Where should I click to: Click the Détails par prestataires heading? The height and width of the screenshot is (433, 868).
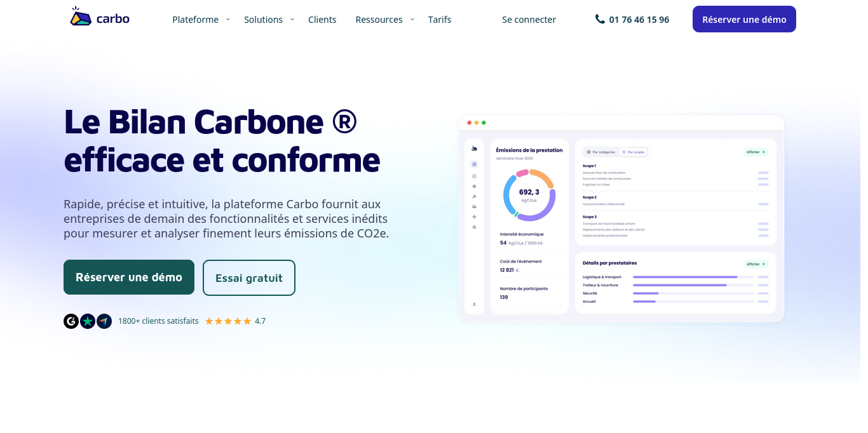[x=609, y=263]
